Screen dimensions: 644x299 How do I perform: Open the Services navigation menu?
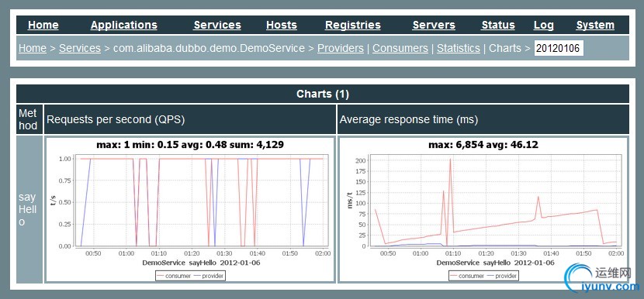click(216, 25)
